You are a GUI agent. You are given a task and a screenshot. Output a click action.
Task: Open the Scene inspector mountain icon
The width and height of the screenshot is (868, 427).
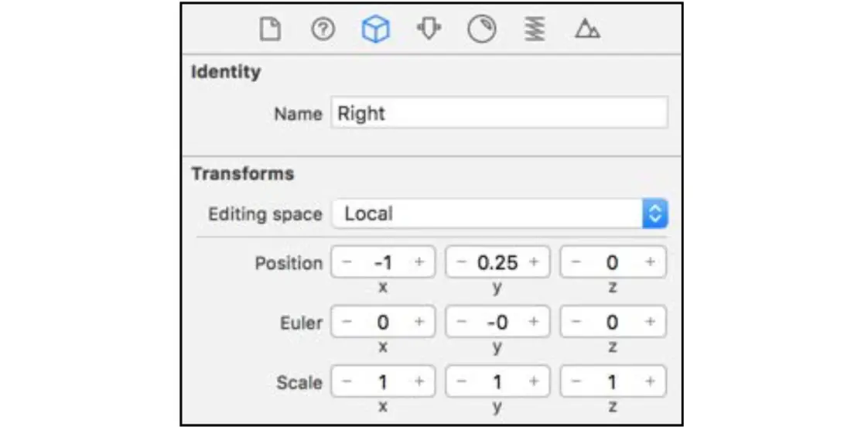[x=587, y=30]
